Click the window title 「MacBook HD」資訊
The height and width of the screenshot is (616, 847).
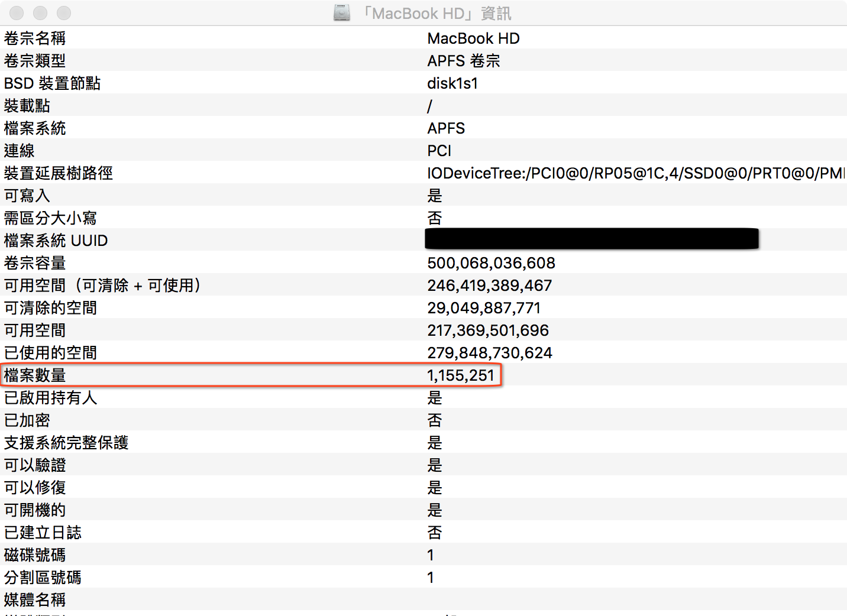(437, 13)
